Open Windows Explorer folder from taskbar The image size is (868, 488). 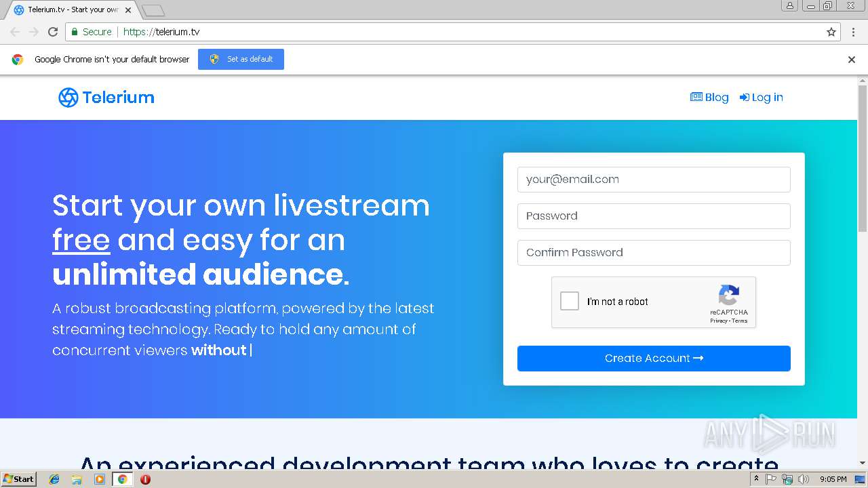click(77, 479)
